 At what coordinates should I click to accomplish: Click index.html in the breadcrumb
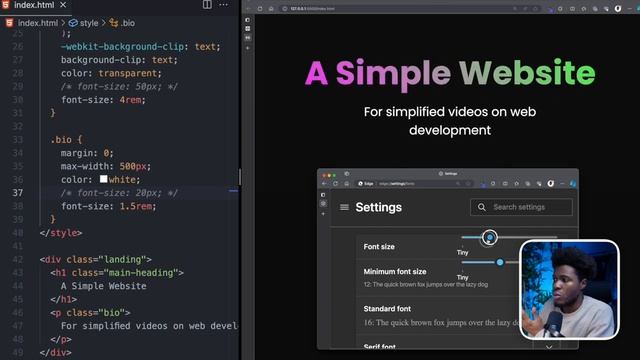point(38,23)
